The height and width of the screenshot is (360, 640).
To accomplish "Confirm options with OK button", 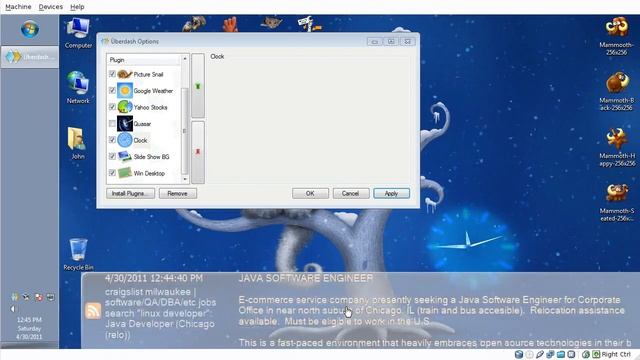I will point(310,193).
